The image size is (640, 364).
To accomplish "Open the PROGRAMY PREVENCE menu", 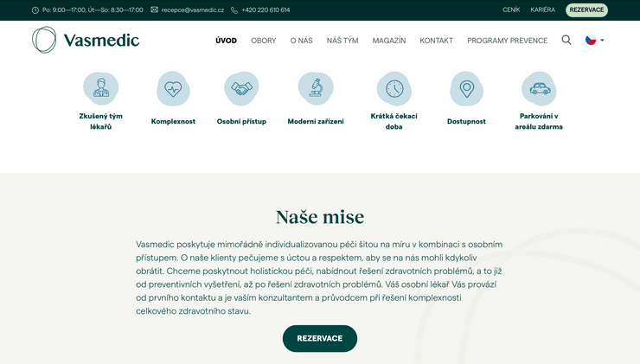I will [x=507, y=41].
